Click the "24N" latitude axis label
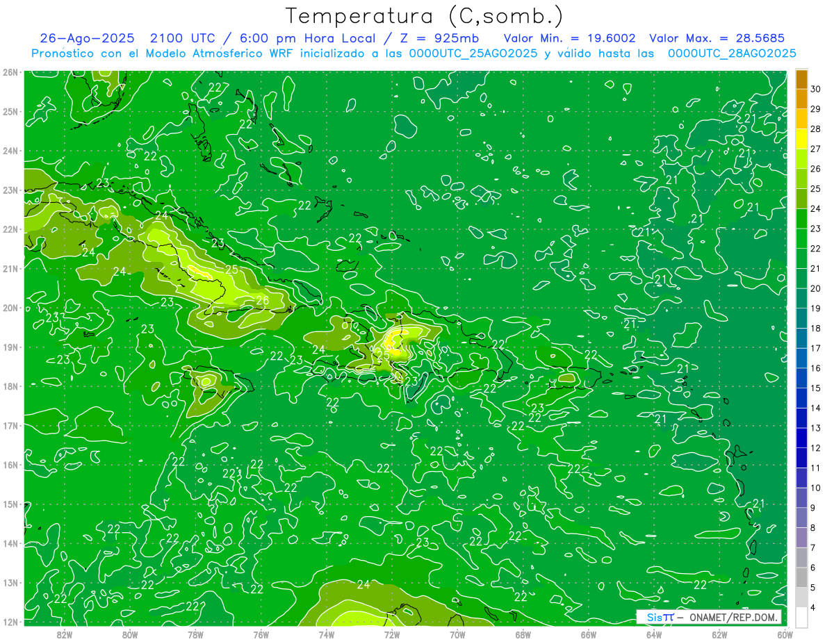834x644 pixels. (x=10, y=151)
